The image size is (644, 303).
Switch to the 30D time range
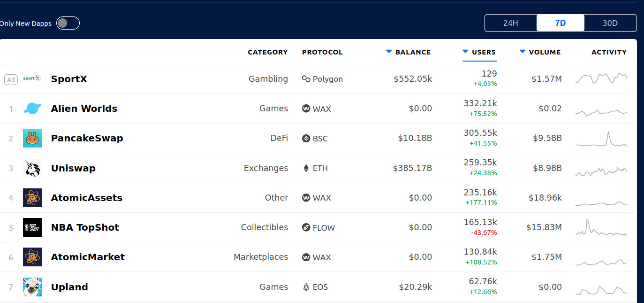610,23
